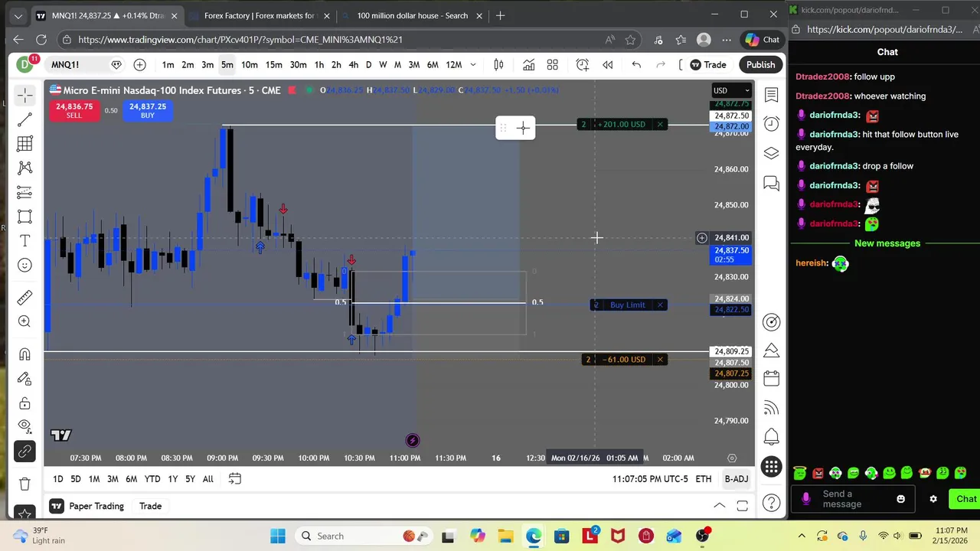The image size is (980, 551).
Task: Toggle the drawings link sync button
Action: point(24,452)
